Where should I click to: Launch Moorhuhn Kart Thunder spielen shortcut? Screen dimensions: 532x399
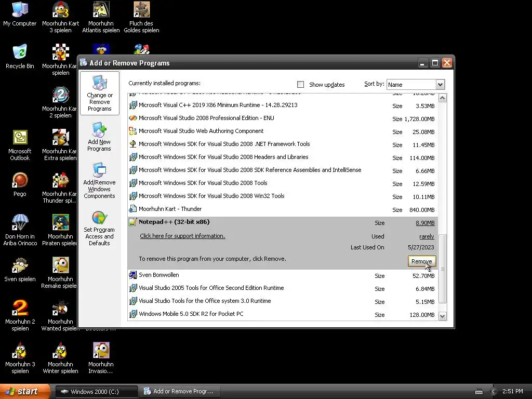tap(60, 188)
